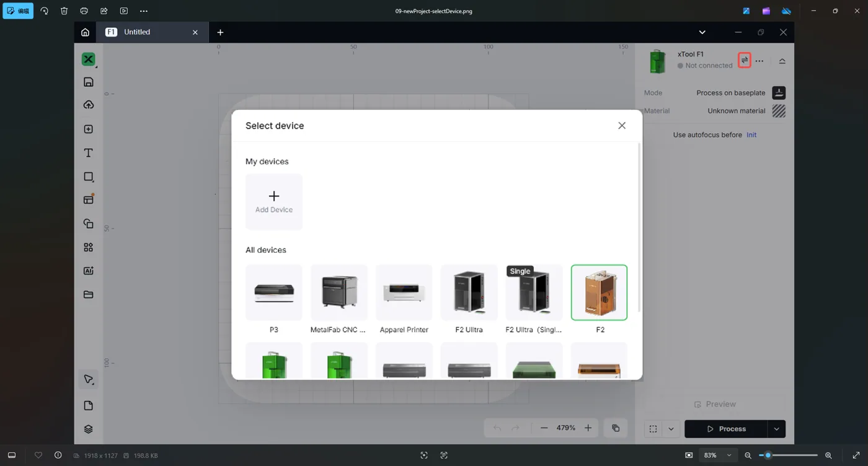The height and width of the screenshot is (466, 868).
Task: Click the Init autofocus link
Action: point(751,134)
